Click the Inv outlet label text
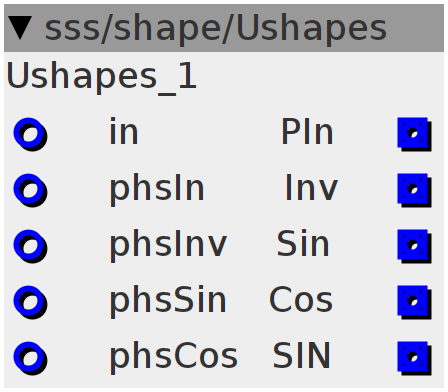 pyautogui.click(x=311, y=188)
